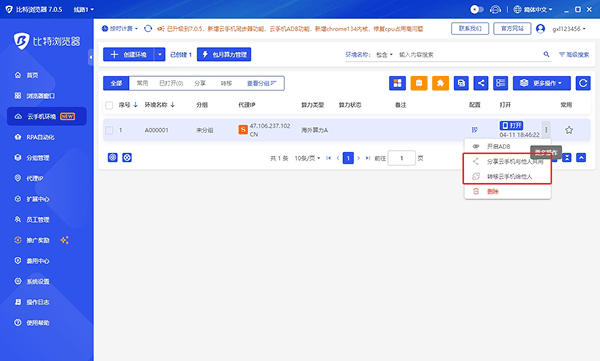This screenshot has width=600, height=361.
Task: Click the 使用帮助 sidebar icon
Action: coord(18,323)
